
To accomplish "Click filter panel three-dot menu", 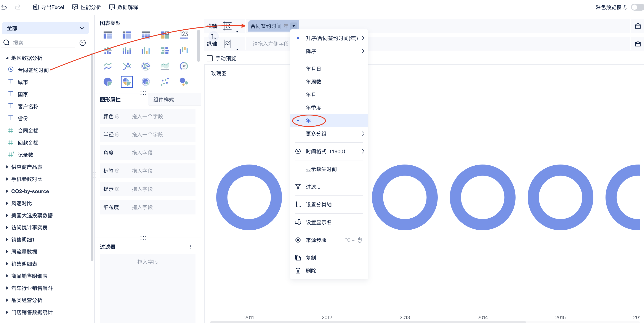I will tap(190, 247).
